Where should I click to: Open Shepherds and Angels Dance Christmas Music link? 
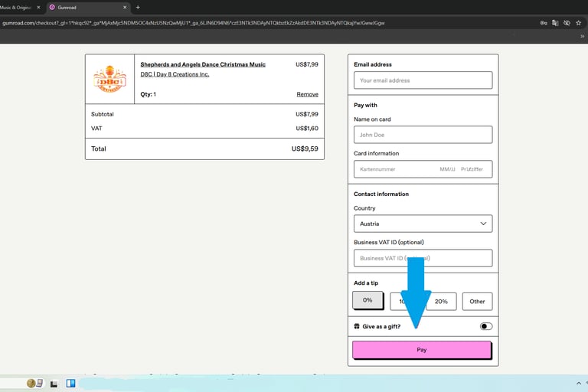coord(203,64)
